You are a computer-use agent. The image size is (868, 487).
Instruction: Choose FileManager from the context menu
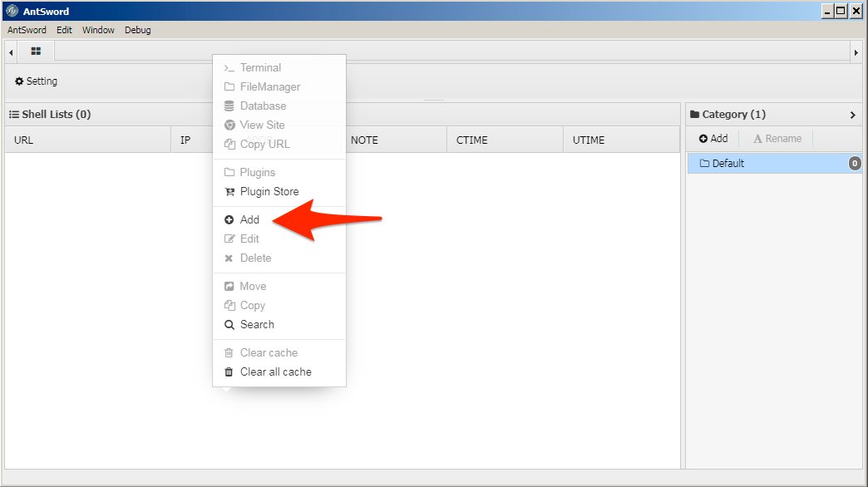(279, 87)
